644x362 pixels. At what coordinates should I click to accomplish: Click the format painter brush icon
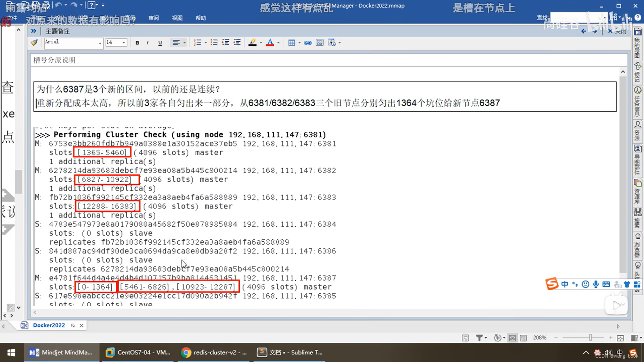[x=34, y=43]
